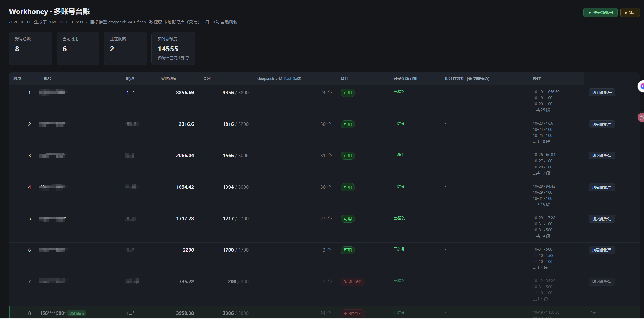This screenshot has width=644, height=319.
Task: Select the 正在限流 stat card showing 2
Action: pos(125,48)
